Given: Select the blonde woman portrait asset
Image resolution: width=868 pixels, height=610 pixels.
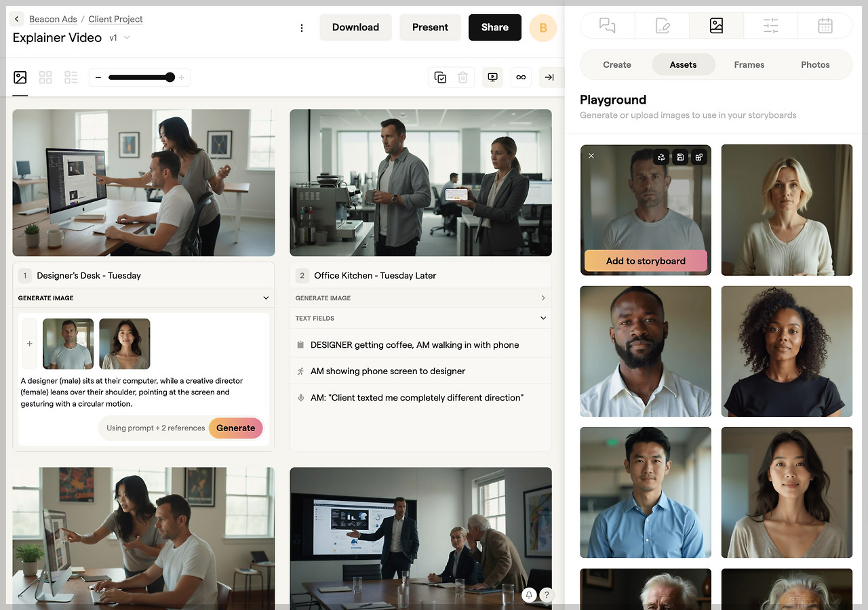Looking at the screenshot, I should tap(787, 210).
